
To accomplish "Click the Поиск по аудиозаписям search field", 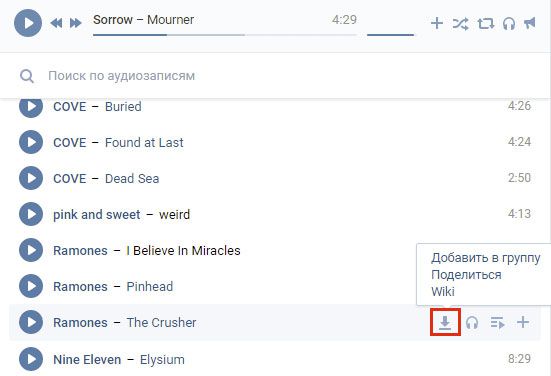I will pyautogui.click(x=275, y=76).
